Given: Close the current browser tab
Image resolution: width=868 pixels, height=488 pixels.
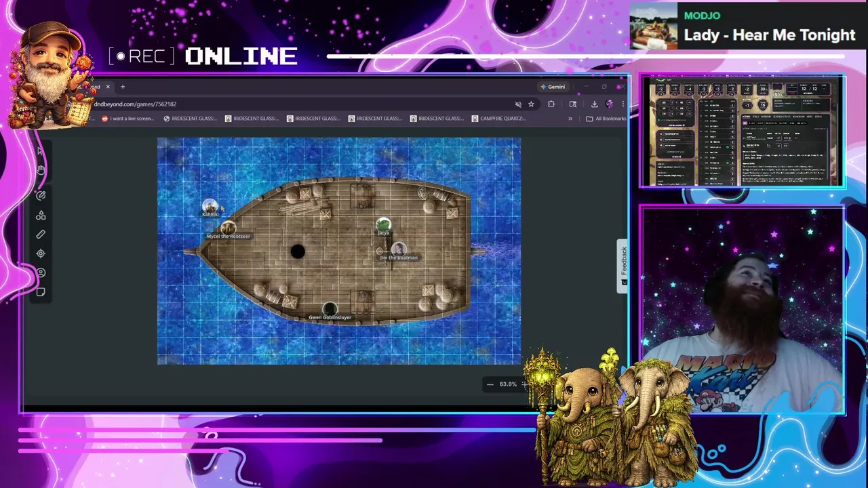Looking at the screenshot, I should tap(107, 87).
